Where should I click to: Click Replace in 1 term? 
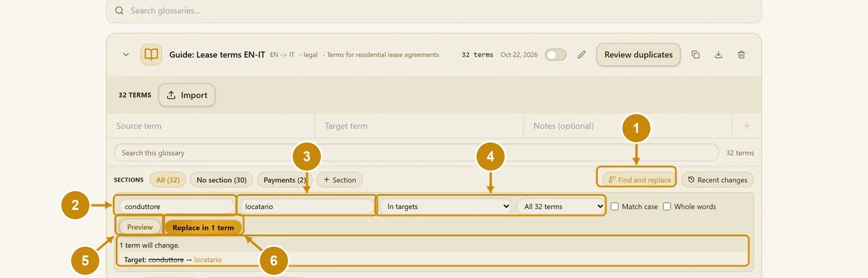tap(203, 228)
